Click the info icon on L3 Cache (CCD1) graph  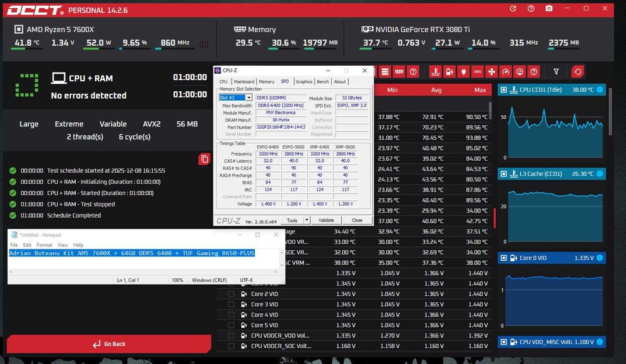(x=600, y=174)
